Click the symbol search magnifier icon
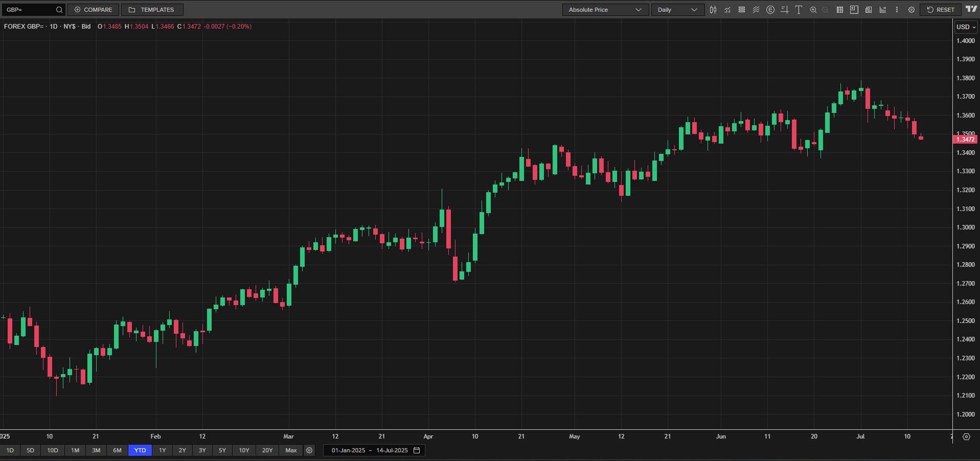Image resolution: width=980 pixels, height=461 pixels. pos(59,10)
